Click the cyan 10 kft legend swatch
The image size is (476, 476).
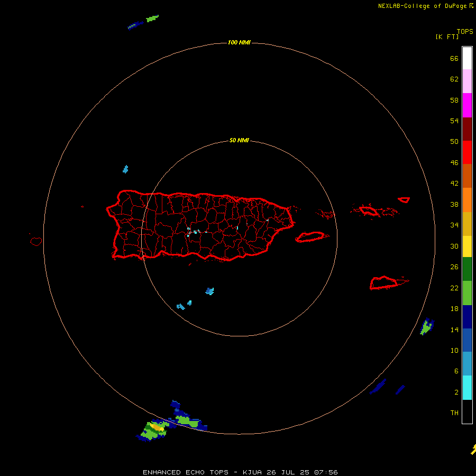pos(467,388)
